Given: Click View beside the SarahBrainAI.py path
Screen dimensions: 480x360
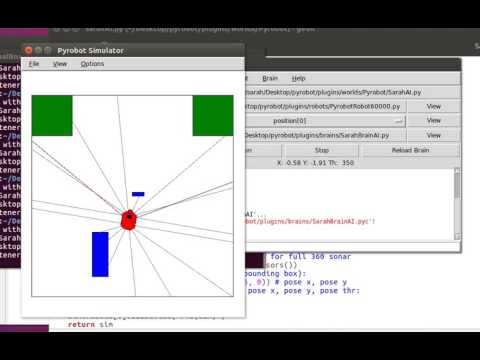Looking at the screenshot, I should point(433,135).
